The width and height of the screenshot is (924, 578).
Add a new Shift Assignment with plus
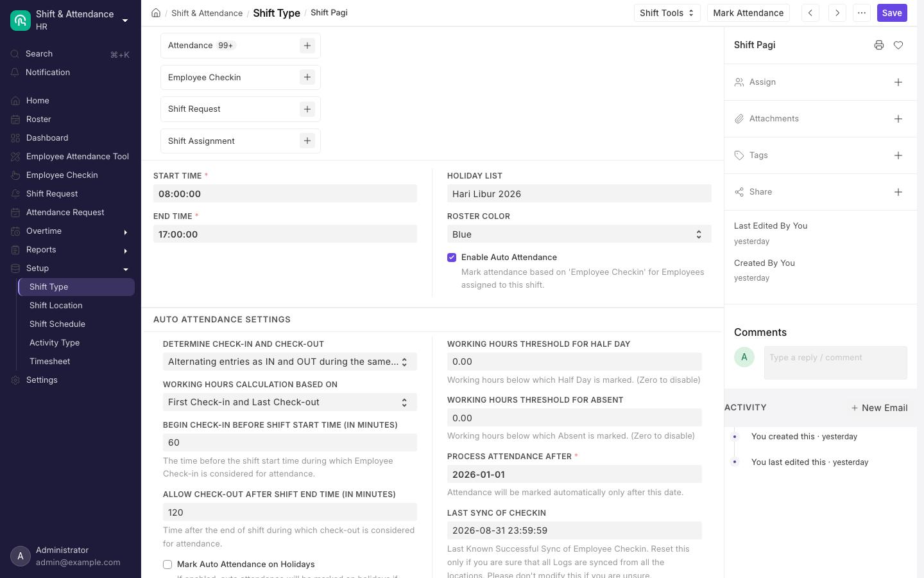pos(307,141)
